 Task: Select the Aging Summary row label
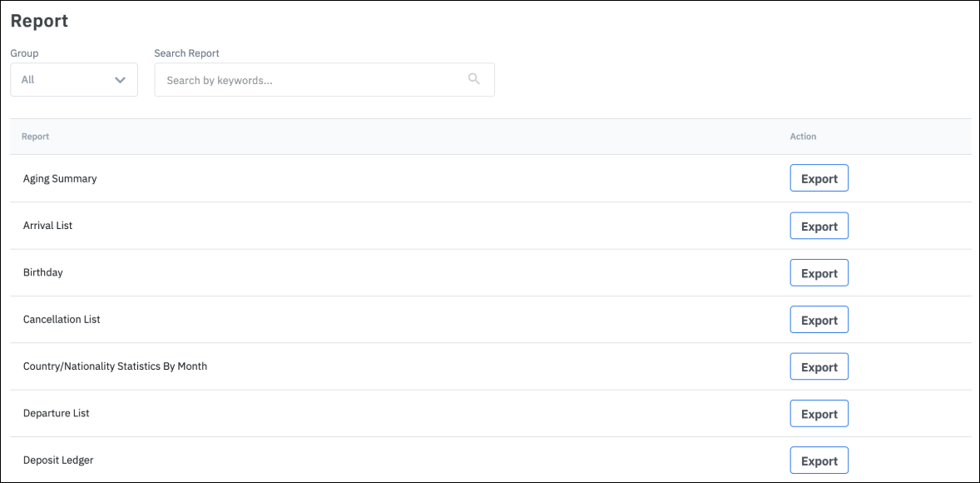pyautogui.click(x=60, y=178)
